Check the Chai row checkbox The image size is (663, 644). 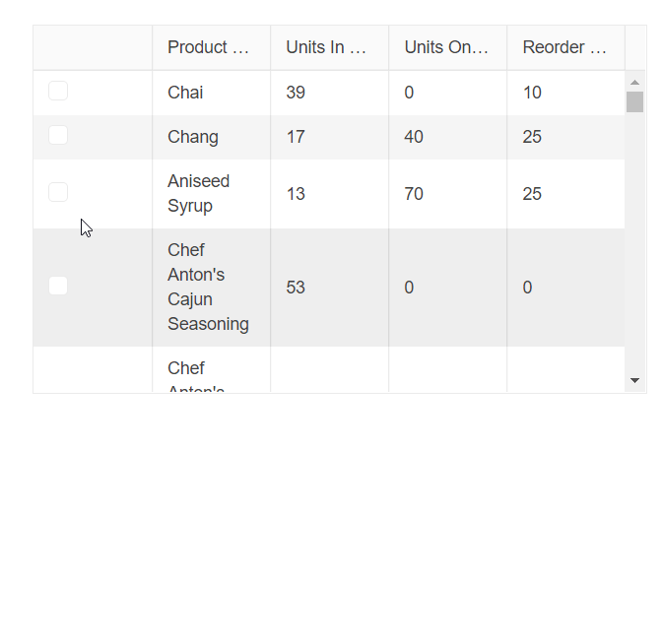(58, 92)
